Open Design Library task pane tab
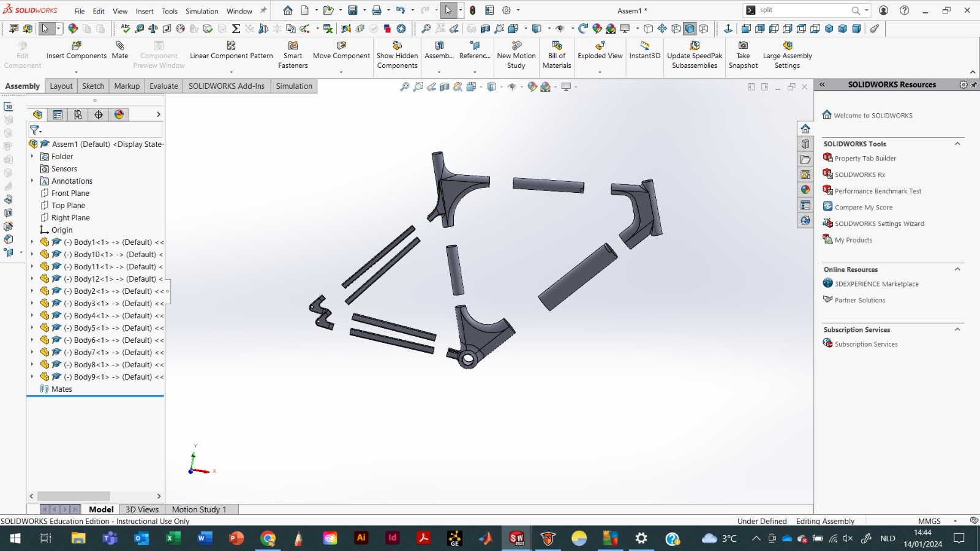Screen dimensions: 980x551 tap(805, 144)
